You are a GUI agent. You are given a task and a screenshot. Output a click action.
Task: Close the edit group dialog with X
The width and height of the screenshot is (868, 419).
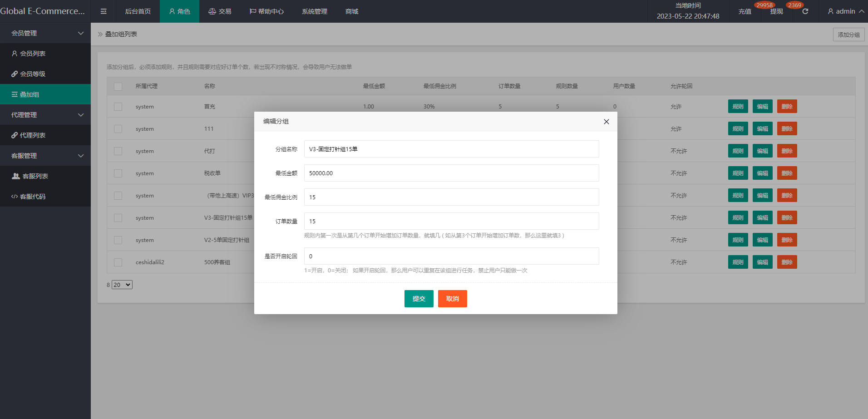point(606,122)
